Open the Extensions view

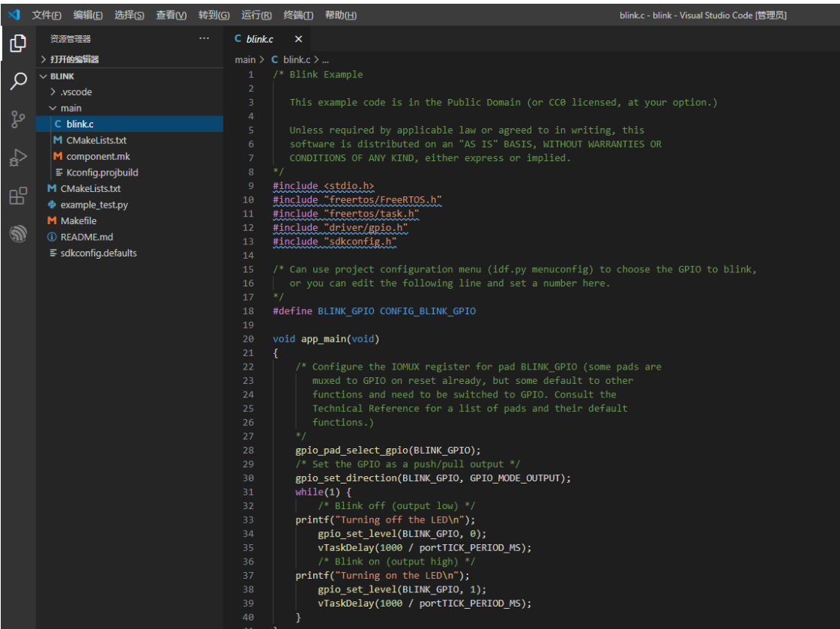[18, 196]
